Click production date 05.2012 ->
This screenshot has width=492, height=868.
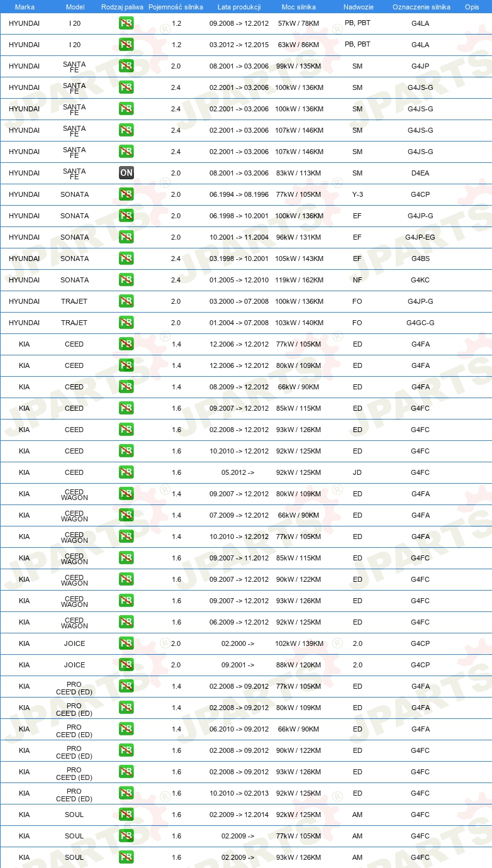pos(238,472)
